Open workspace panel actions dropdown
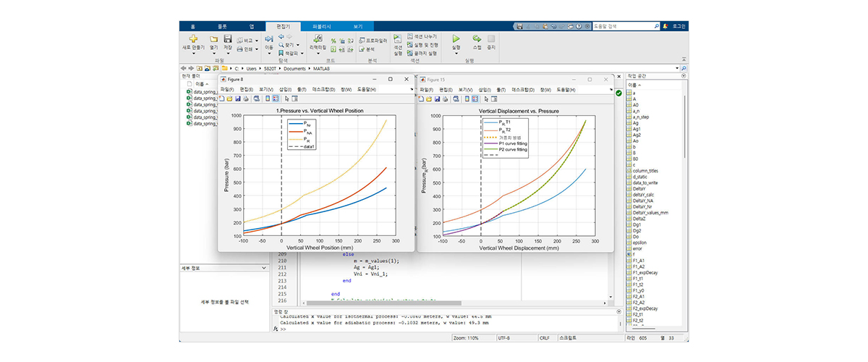This screenshot has height=362, width=868. click(x=684, y=75)
